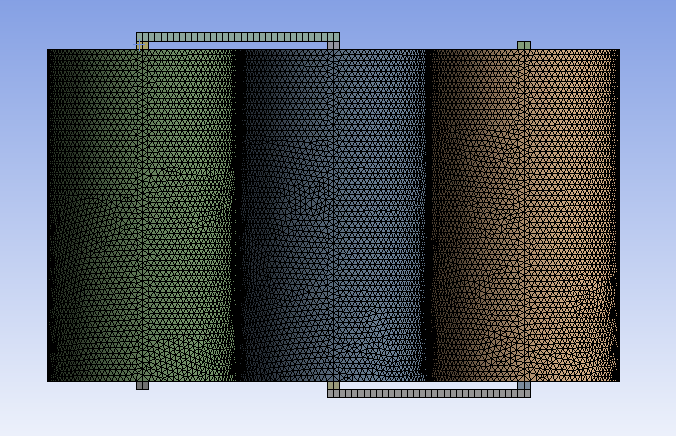Pick the lower connector bar joining blue and orange bodies
This screenshot has height=436, width=676.
[x=429, y=393]
